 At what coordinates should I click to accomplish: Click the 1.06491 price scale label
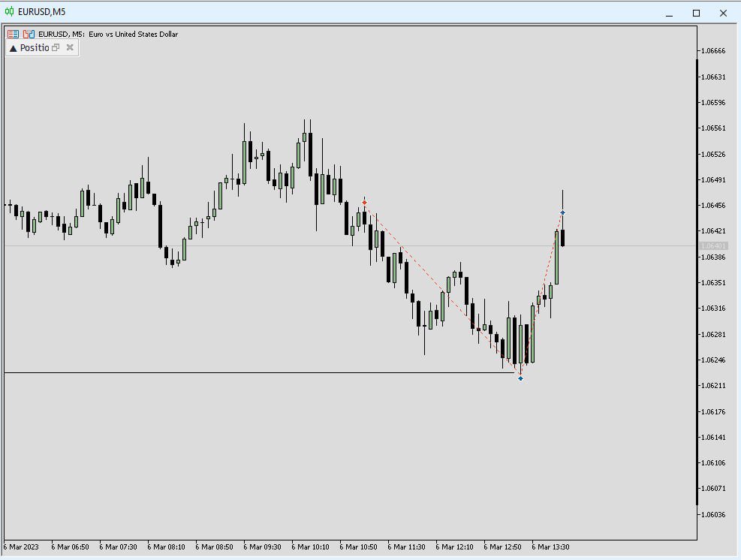(713, 180)
